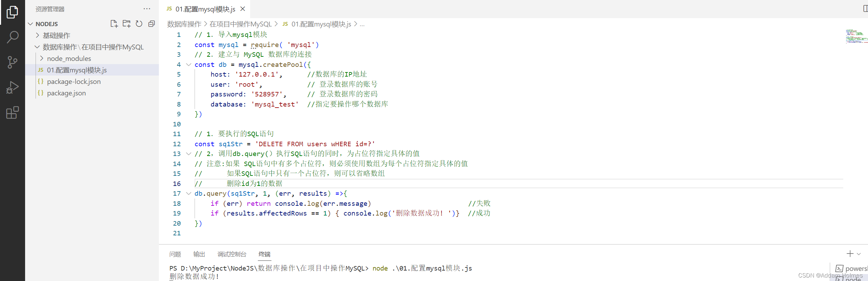Switch to the 输出 panel tab
868x281 pixels.
pos(199,254)
